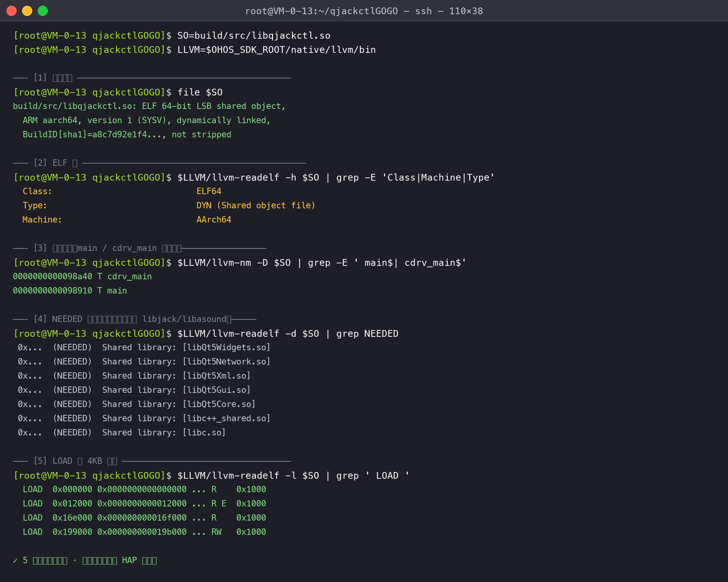Click the 'SO=build/src/libqjackctl.so' command
The image size is (728, 582).
tap(254, 35)
